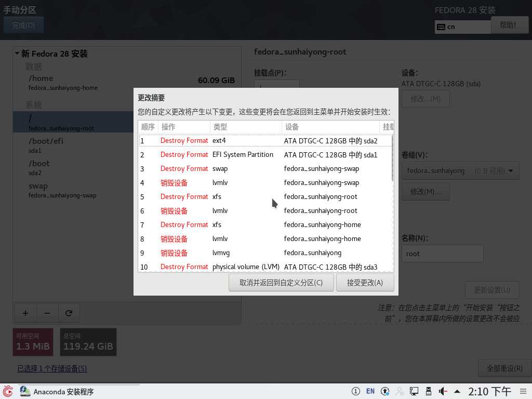
Task: Click the 更新设置(U) button
Action: coord(492,290)
